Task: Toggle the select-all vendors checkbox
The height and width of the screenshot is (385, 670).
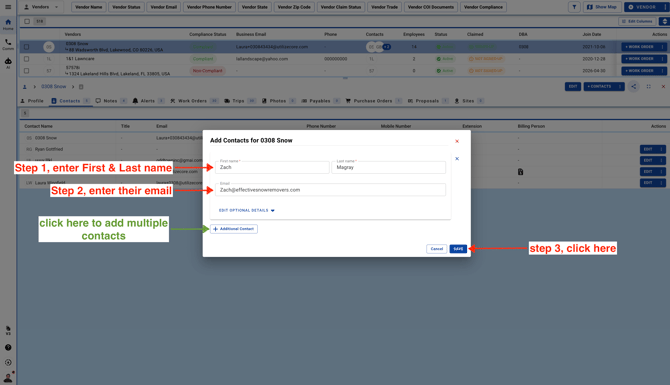Action: coord(27,21)
